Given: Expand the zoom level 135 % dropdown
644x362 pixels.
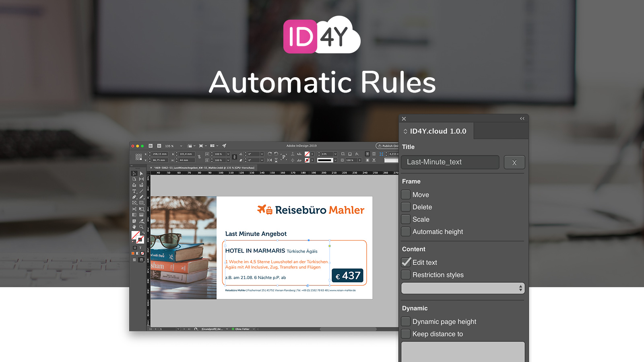Looking at the screenshot, I should 181,146.
